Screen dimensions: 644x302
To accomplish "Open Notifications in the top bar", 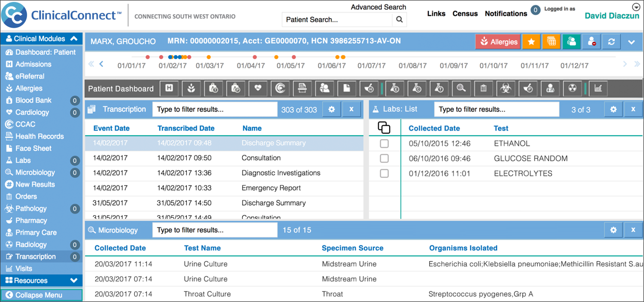I will pyautogui.click(x=506, y=14).
